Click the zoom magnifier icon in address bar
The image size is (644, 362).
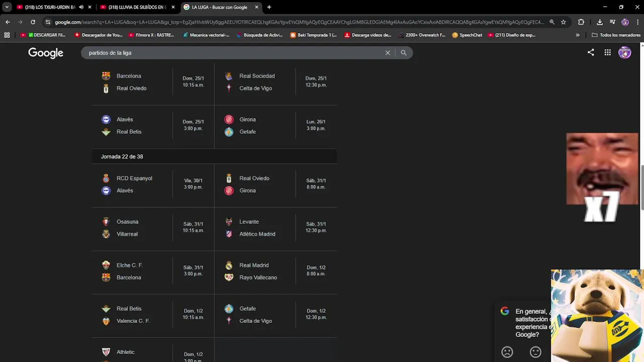(x=552, y=22)
